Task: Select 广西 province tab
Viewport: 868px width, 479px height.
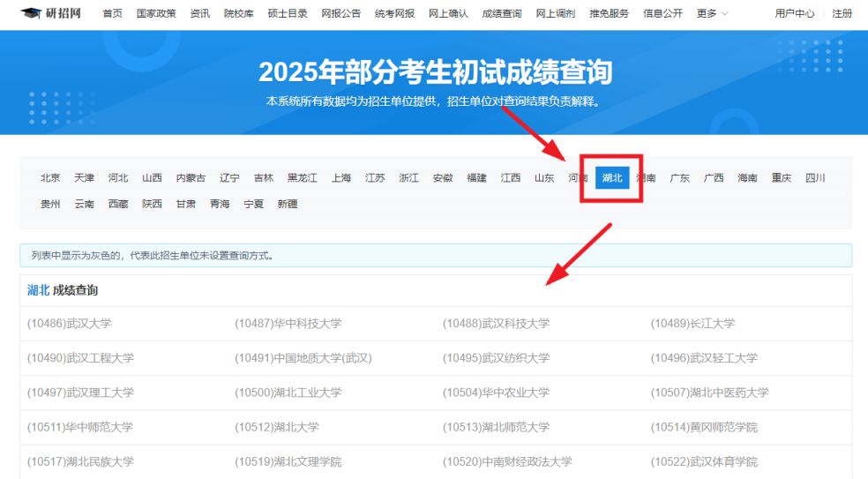Action: [x=714, y=178]
